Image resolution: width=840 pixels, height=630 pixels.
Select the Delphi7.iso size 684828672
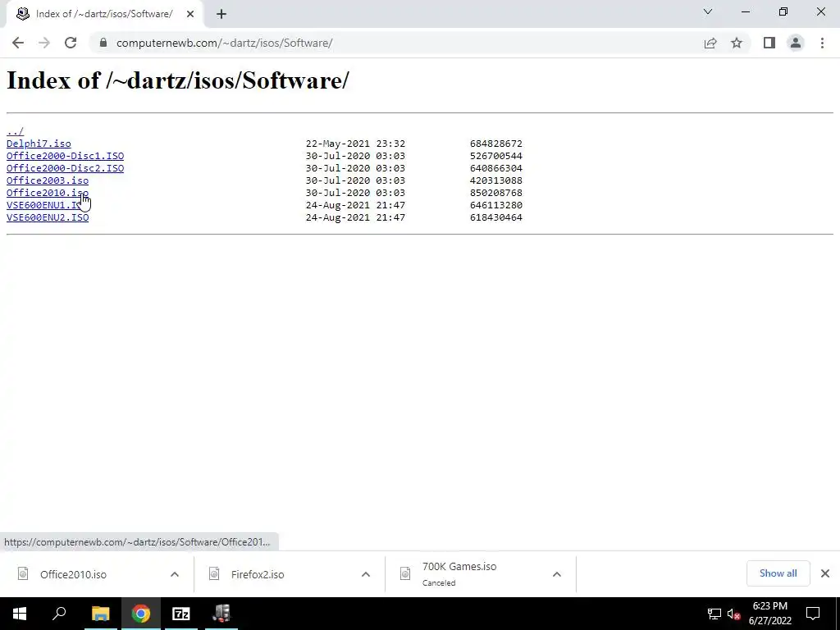click(x=496, y=144)
